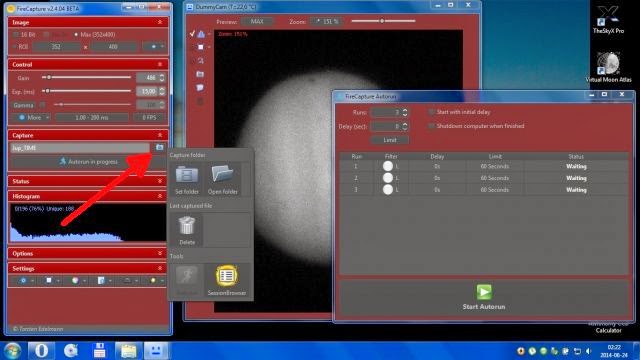Collapse the Image panel

(x=160, y=22)
